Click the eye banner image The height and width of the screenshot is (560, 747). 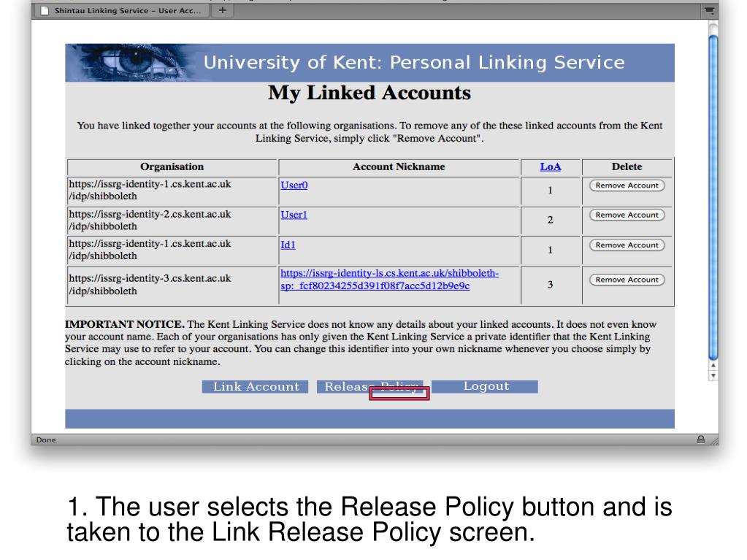[x=131, y=62]
